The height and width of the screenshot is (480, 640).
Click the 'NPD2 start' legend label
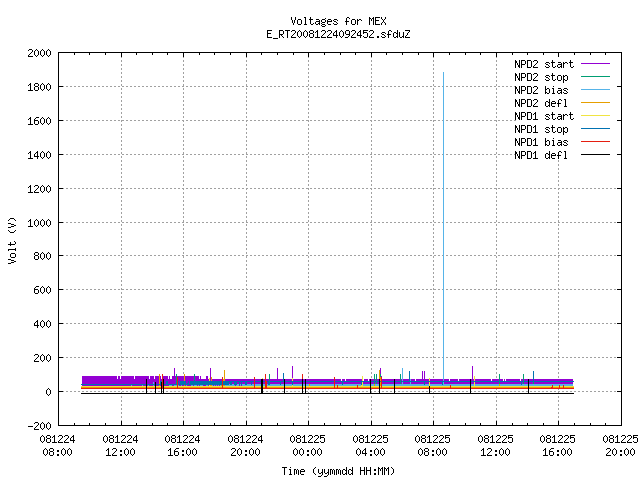(544, 64)
